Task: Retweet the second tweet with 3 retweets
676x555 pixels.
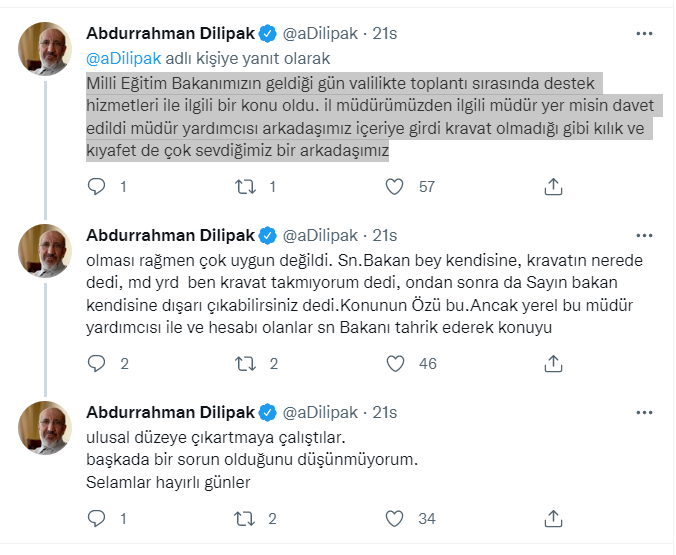Action: point(243,364)
